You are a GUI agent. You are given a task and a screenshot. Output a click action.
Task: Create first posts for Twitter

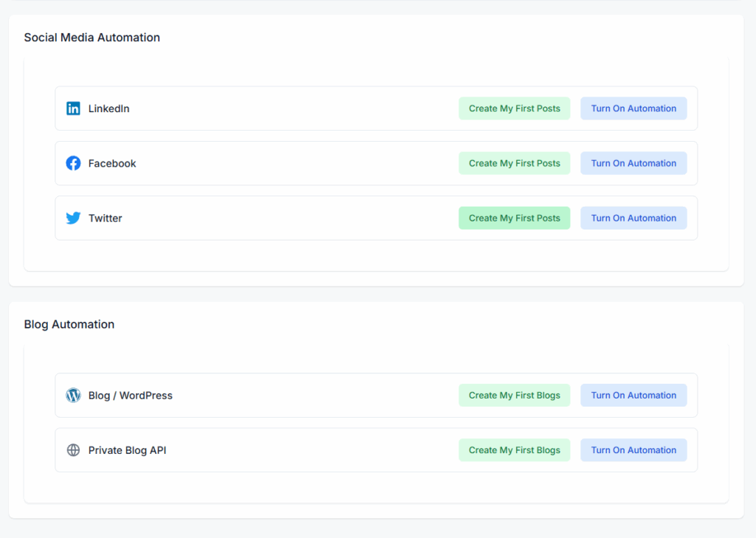coord(515,218)
